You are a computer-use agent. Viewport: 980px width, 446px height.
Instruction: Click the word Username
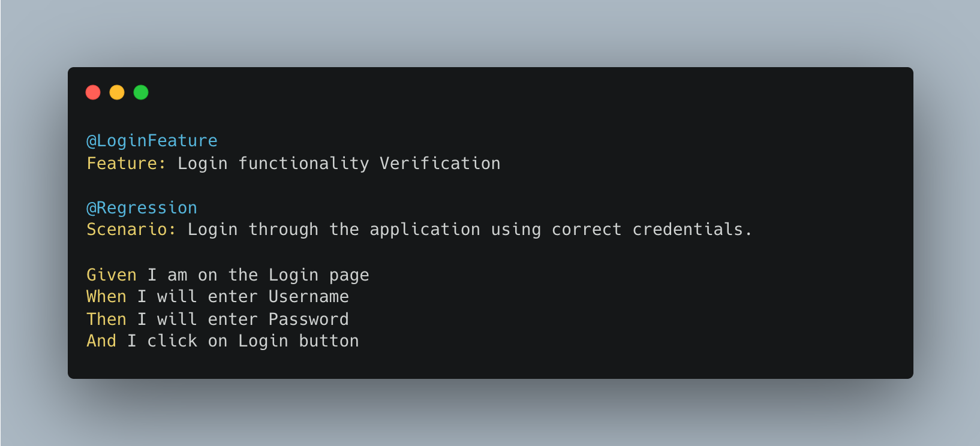point(309,296)
